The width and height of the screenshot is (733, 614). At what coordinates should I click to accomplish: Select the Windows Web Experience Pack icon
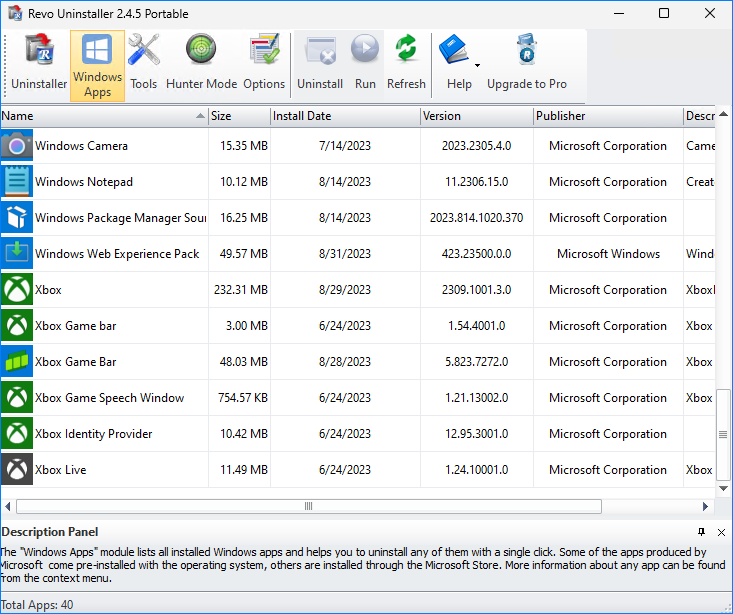[17, 253]
